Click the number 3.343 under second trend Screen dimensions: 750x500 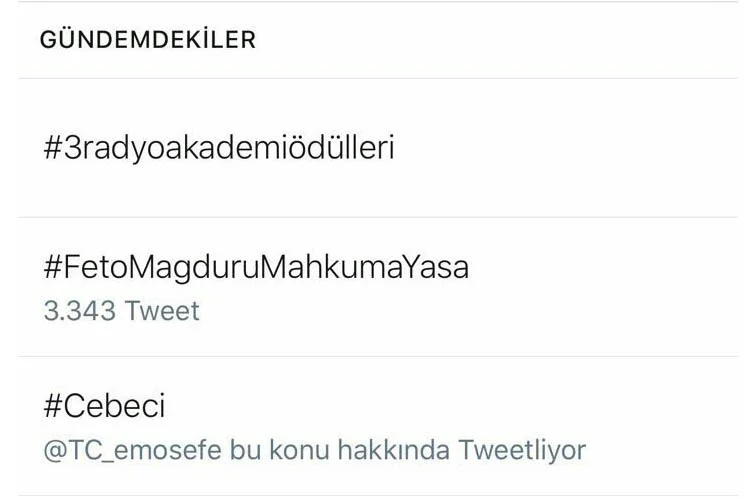80,310
